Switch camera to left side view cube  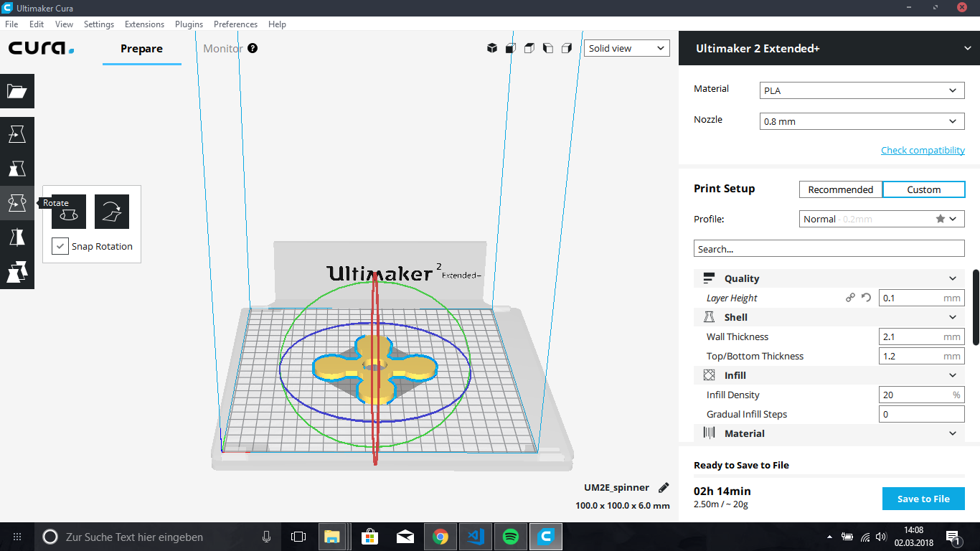coord(548,48)
